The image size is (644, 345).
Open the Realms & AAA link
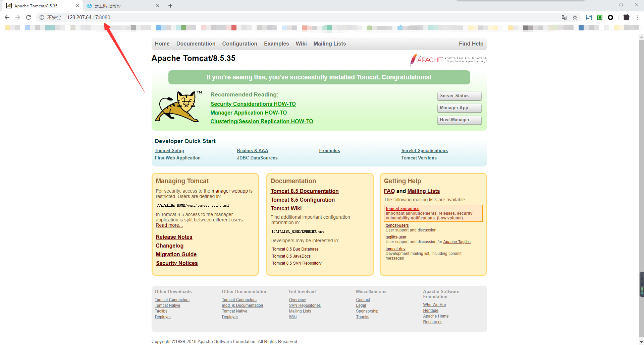click(253, 151)
